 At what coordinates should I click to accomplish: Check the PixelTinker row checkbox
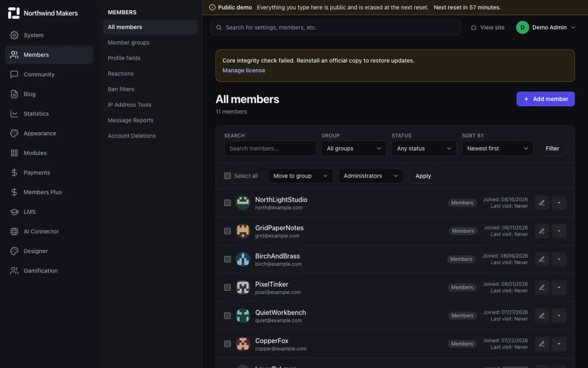coord(227,287)
